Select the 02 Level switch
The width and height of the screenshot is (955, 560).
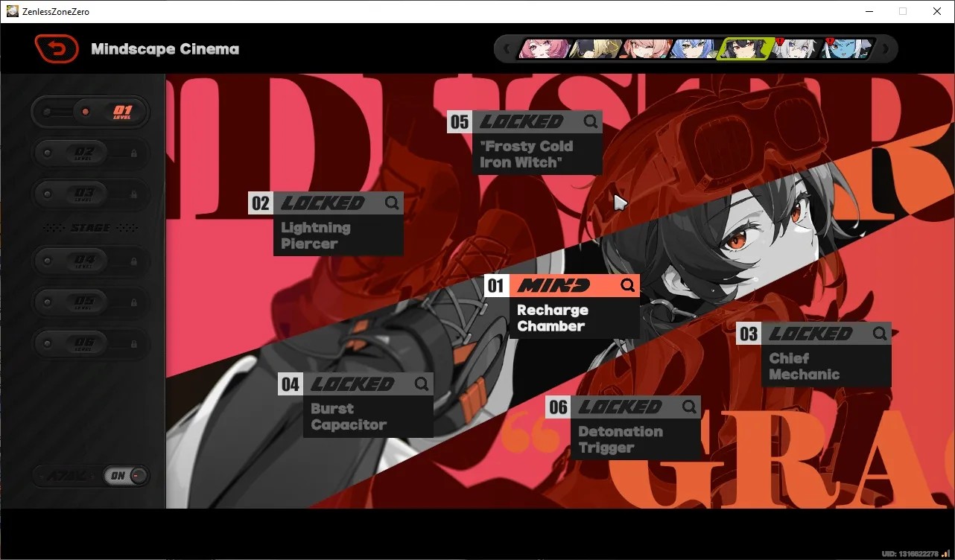90,153
